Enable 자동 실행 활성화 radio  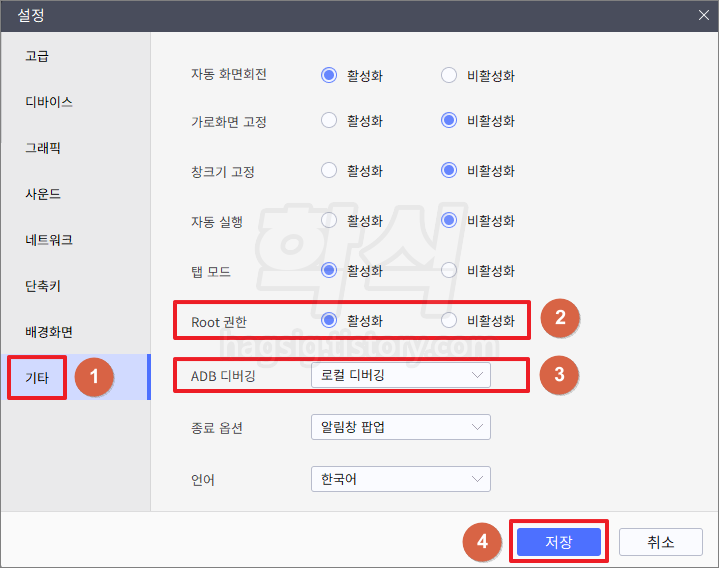tap(329, 221)
